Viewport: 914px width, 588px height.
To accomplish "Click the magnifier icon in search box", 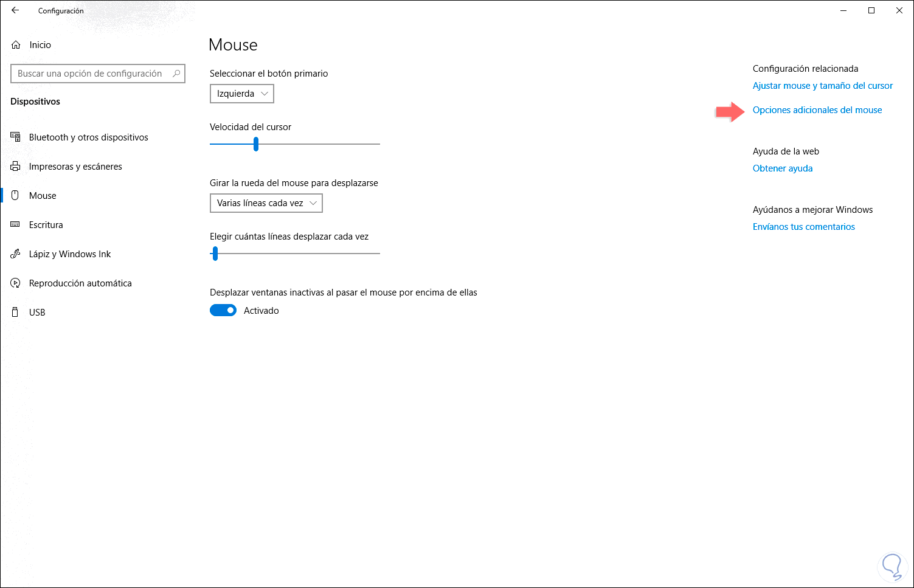I will (176, 74).
